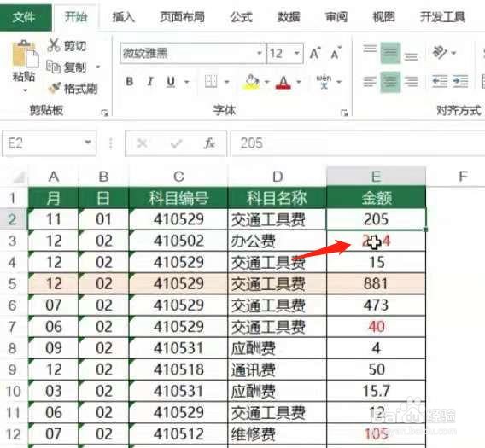Select the 金额 header cell

point(376,198)
